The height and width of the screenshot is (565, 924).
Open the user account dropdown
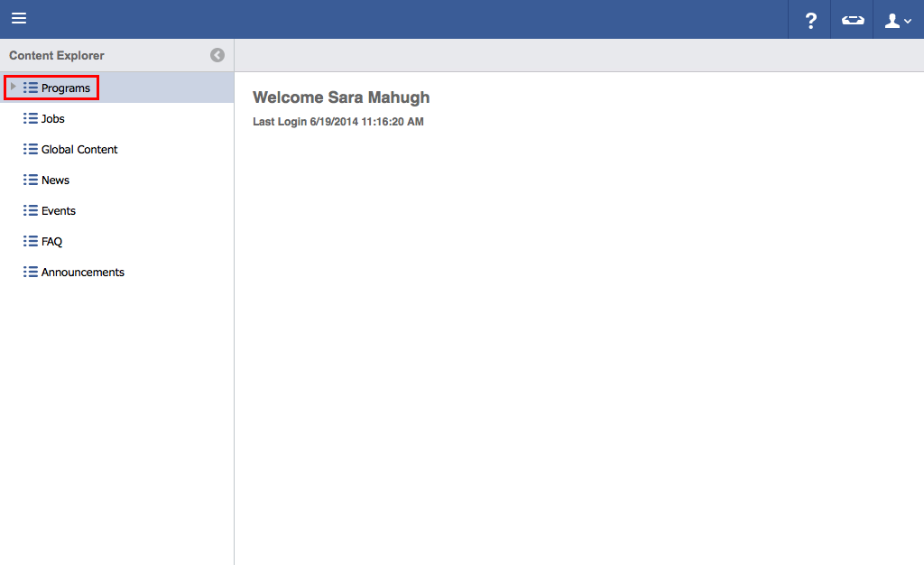[x=898, y=20]
